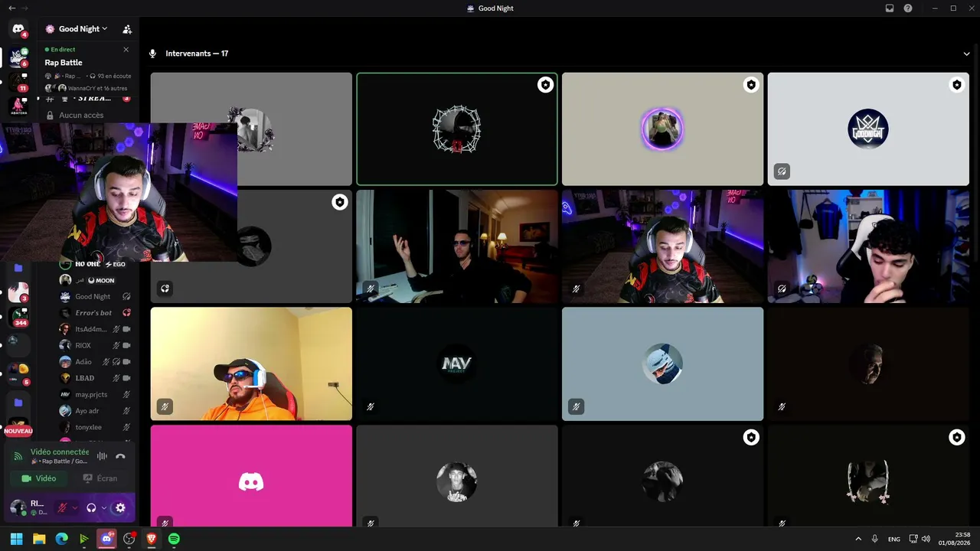Click the moderator badge on the Goodnight logo tile
Screen dimensions: 980x551
click(x=956, y=85)
